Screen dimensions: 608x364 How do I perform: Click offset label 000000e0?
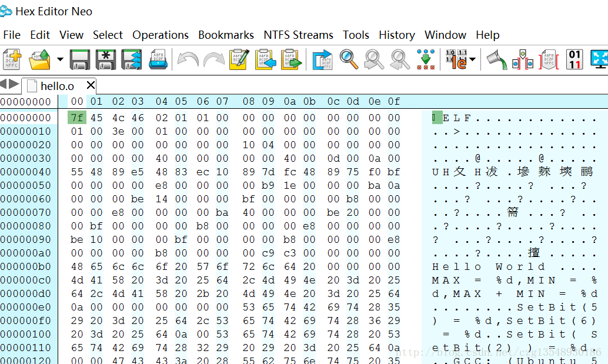click(x=26, y=308)
